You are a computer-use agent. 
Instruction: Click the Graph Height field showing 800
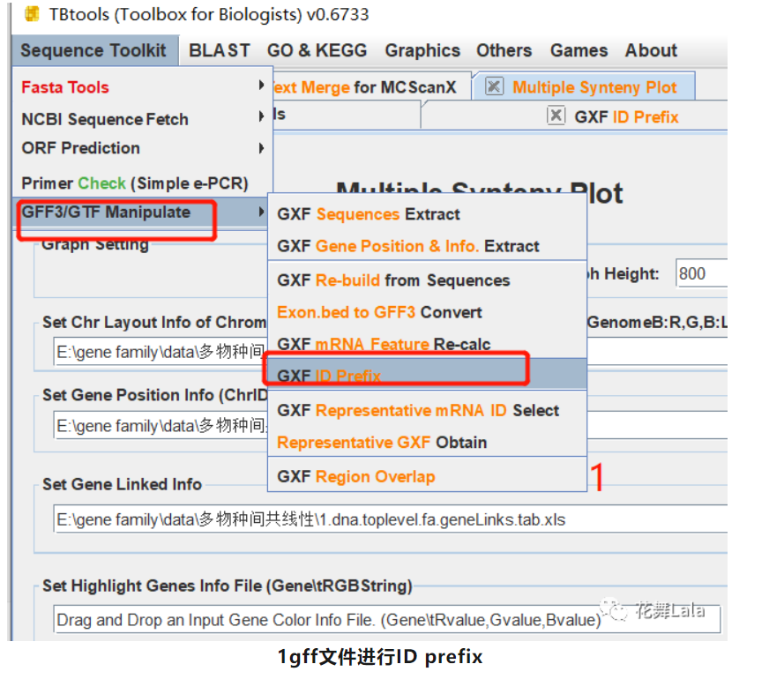(701, 273)
